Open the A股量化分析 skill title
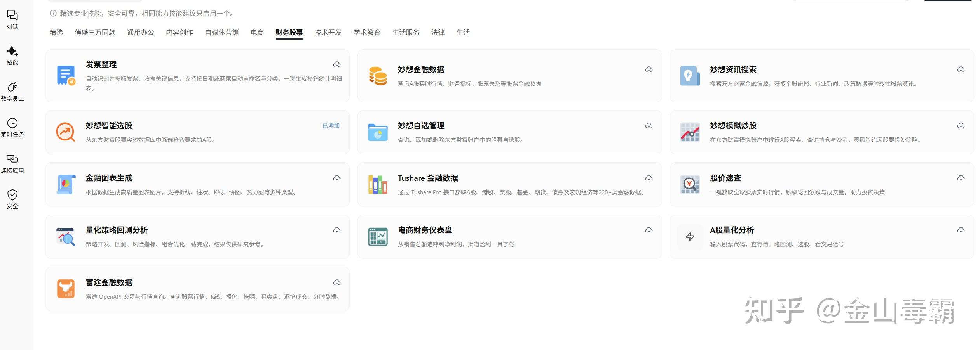The width and height of the screenshot is (980, 350). [x=732, y=230]
